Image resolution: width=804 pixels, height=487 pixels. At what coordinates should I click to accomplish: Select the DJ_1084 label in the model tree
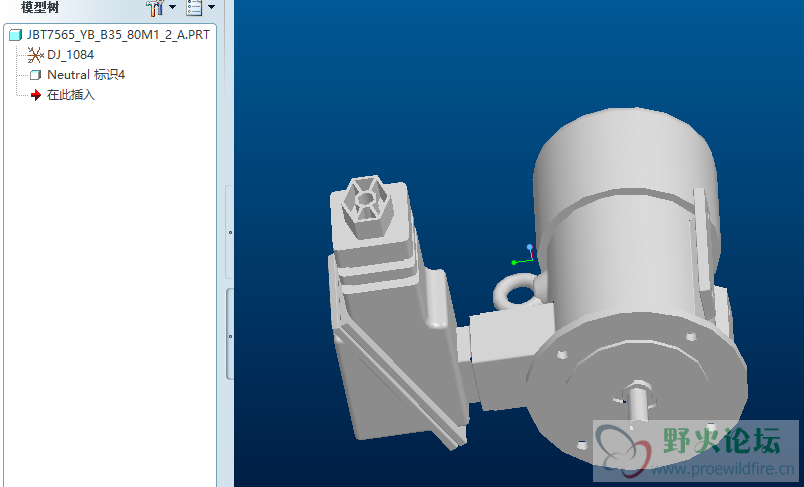click(71, 55)
